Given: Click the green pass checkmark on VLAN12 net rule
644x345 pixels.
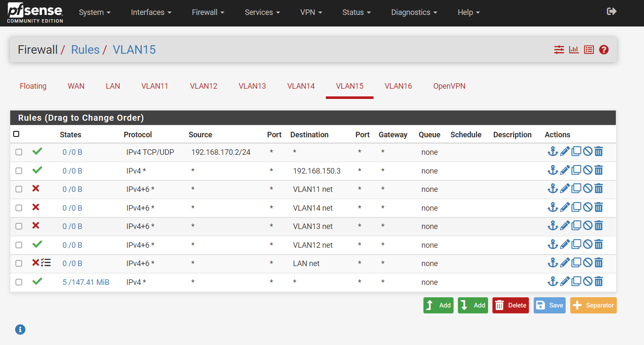Looking at the screenshot, I should [x=37, y=244].
